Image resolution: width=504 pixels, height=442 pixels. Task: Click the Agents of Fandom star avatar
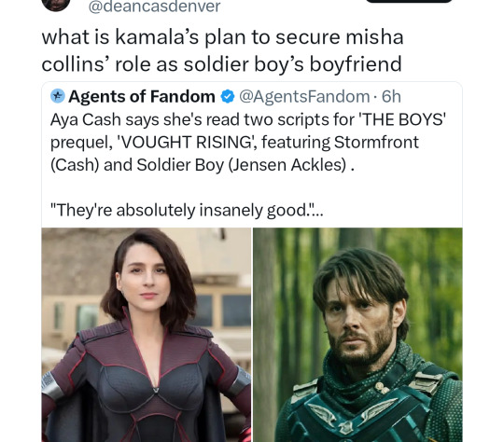point(58,96)
